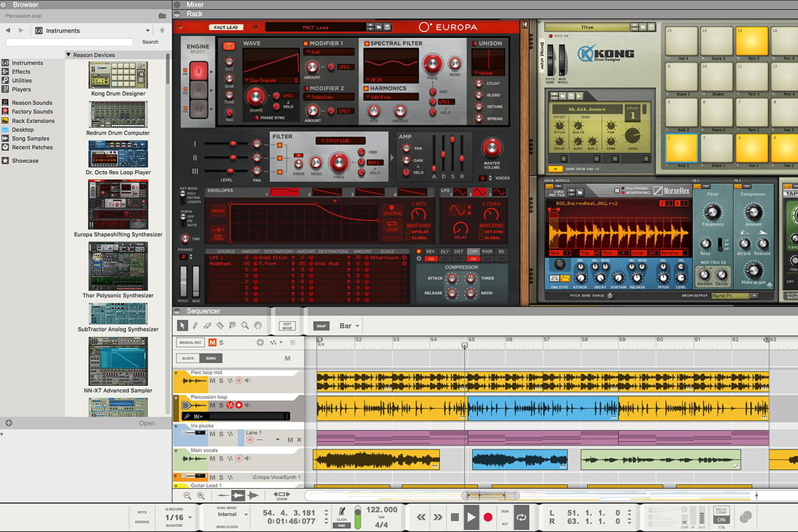798x532 pixels.
Task: Click the tempo 122.000 display
Action: [382, 510]
